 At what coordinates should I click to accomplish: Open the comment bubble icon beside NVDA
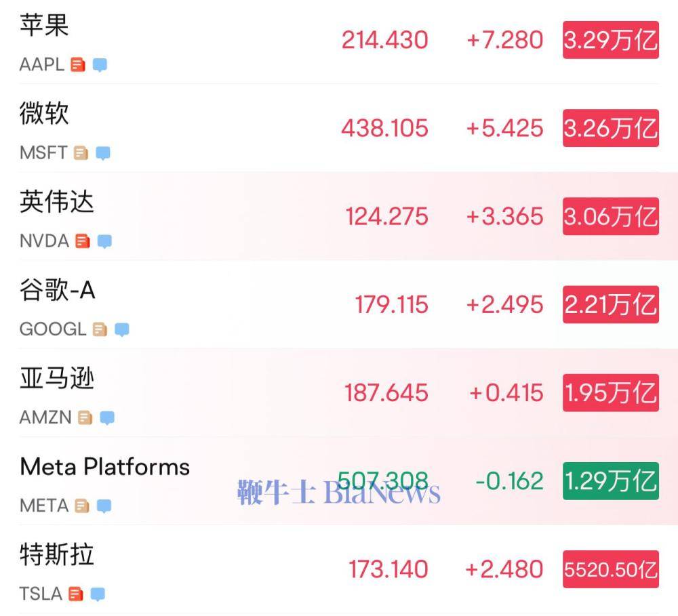pos(104,241)
